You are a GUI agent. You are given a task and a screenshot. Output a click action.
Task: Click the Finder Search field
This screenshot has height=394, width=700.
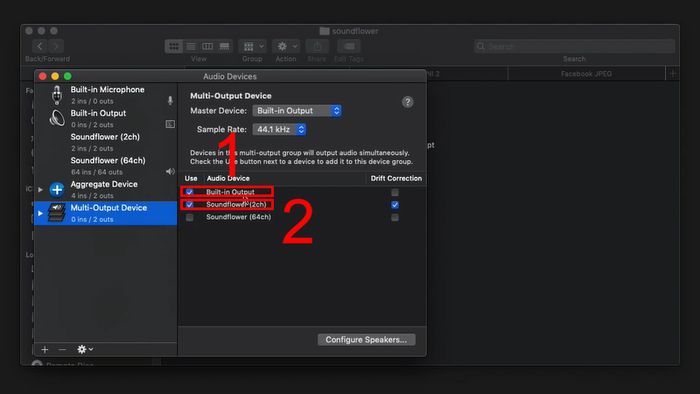pyautogui.click(x=575, y=46)
